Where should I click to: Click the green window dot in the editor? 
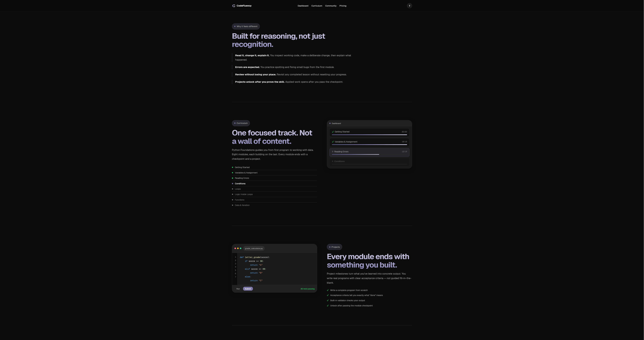pyautogui.click(x=241, y=248)
